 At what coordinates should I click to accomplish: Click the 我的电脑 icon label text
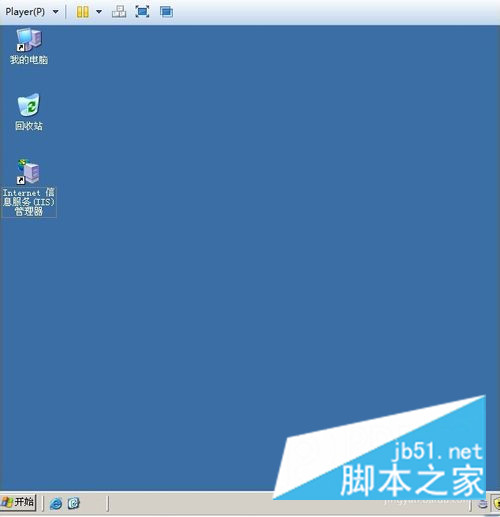29,60
